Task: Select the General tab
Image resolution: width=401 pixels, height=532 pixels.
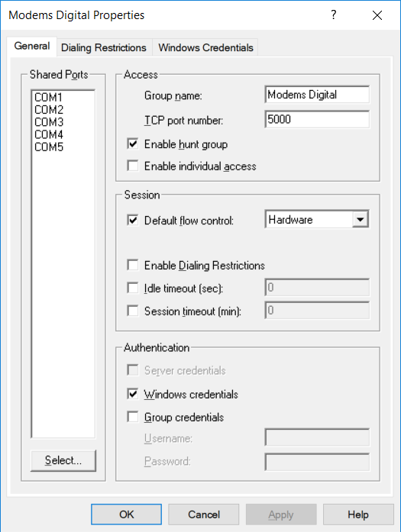Action: tap(32, 46)
